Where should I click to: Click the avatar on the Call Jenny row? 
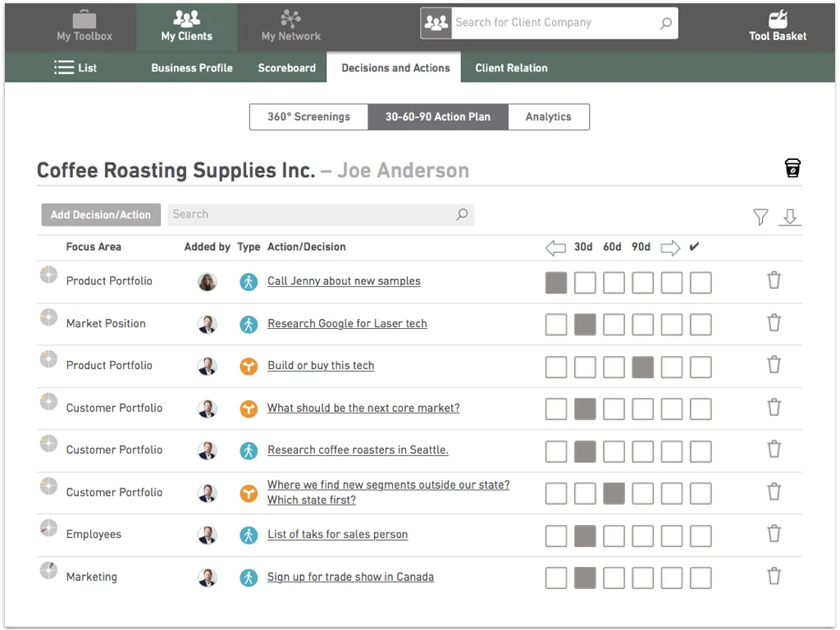click(208, 281)
